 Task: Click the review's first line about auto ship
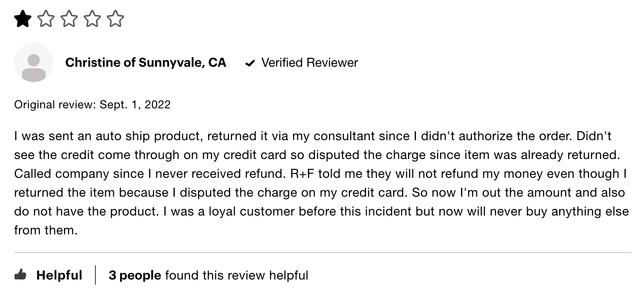tap(313, 136)
